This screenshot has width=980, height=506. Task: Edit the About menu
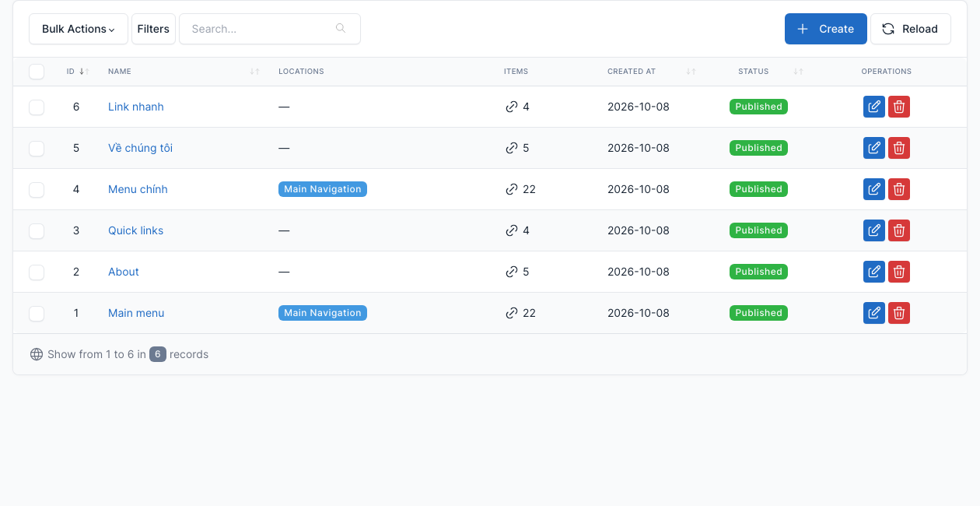(874, 272)
